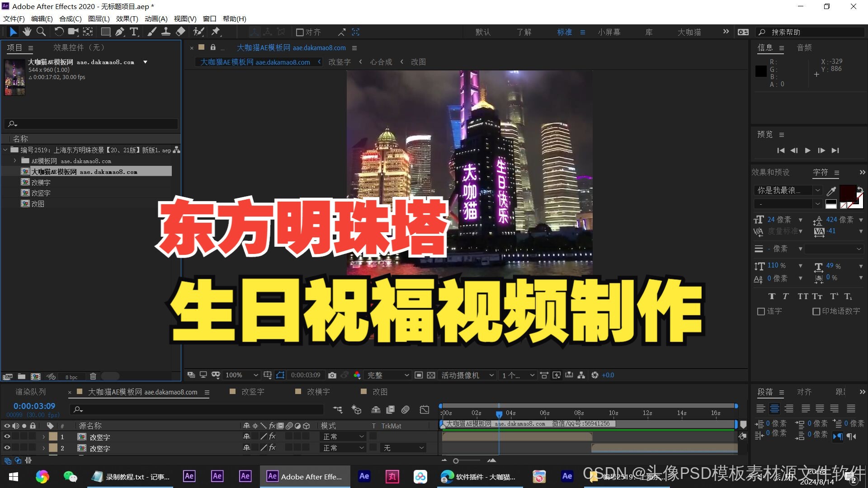Enable the 连字 ligatures checkbox
The image size is (868, 488).
(x=761, y=311)
